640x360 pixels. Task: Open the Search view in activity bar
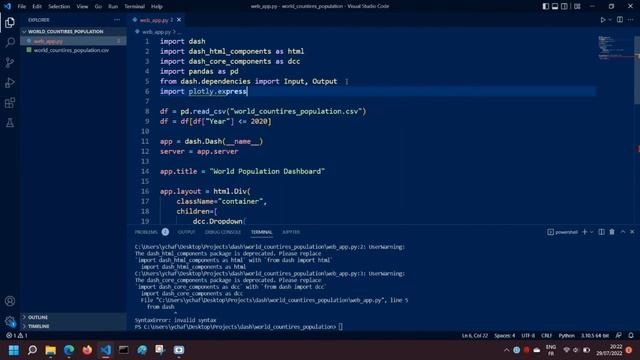click(10, 42)
